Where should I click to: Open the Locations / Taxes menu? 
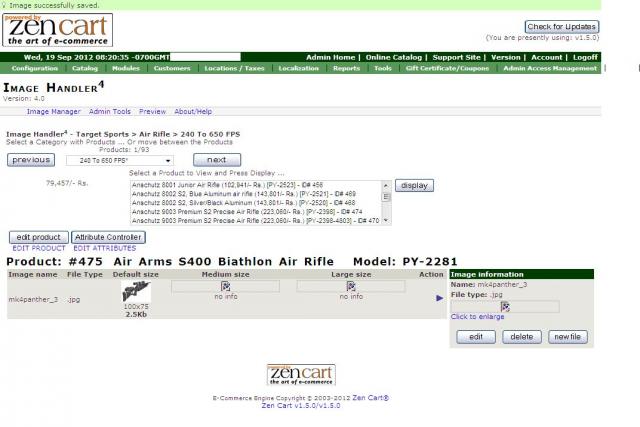tap(234, 68)
